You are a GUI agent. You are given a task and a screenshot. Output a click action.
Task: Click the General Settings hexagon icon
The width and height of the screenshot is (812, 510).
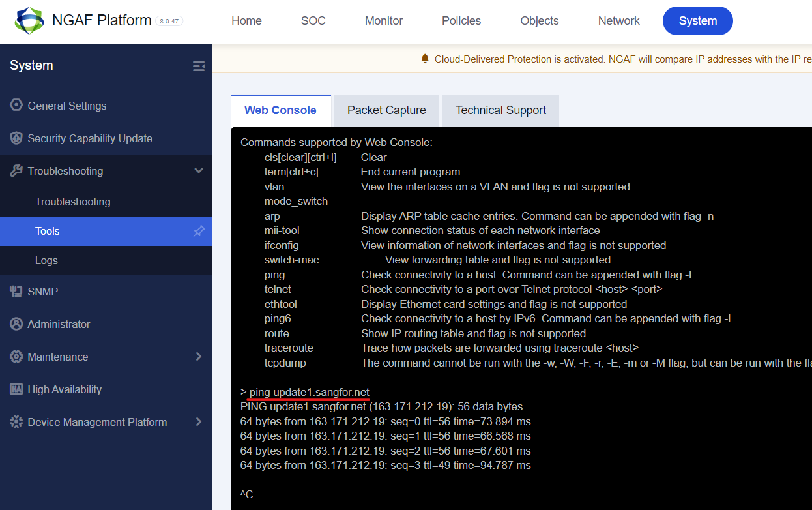pos(16,105)
